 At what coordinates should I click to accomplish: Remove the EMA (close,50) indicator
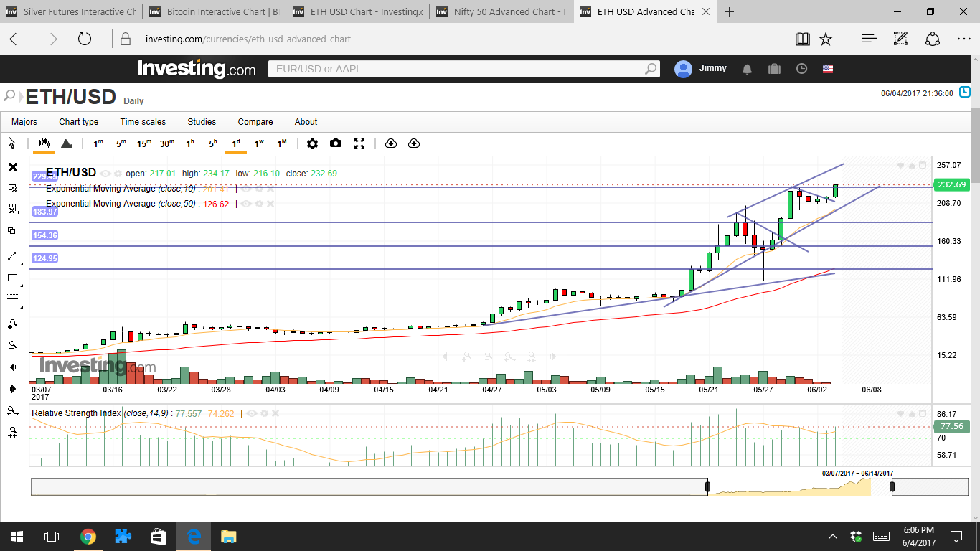point(270,204)
